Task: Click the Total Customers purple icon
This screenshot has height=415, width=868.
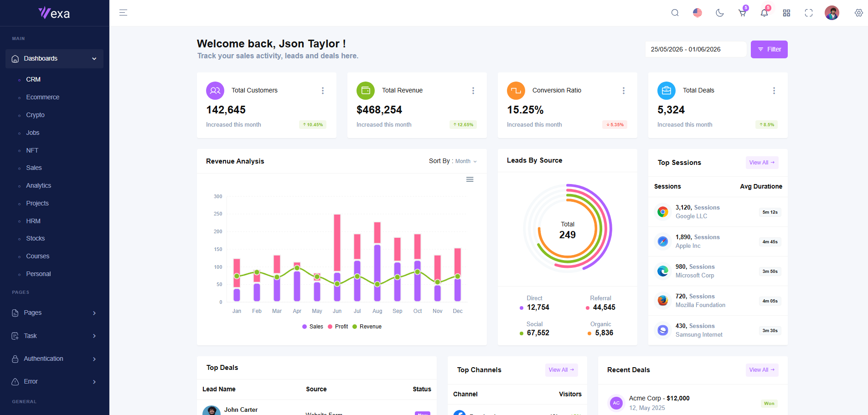Action: [x=215, y=91]
